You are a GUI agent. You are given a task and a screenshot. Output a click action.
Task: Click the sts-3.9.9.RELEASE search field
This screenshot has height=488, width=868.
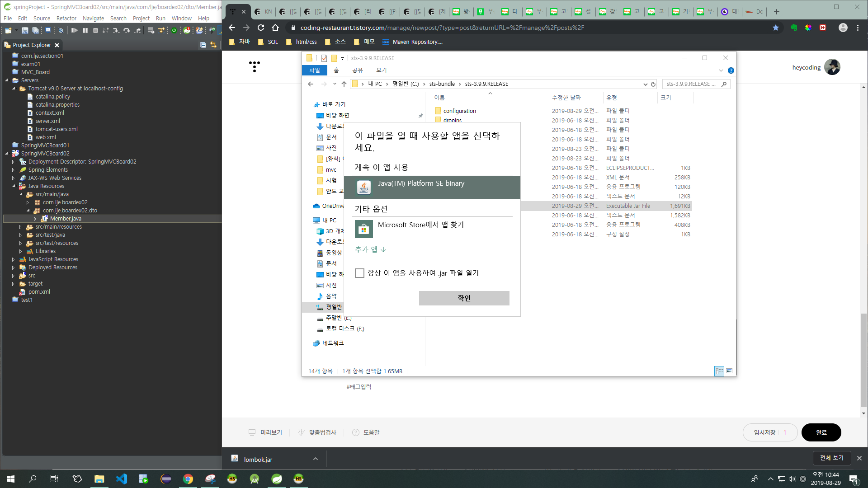click(692, 84)
